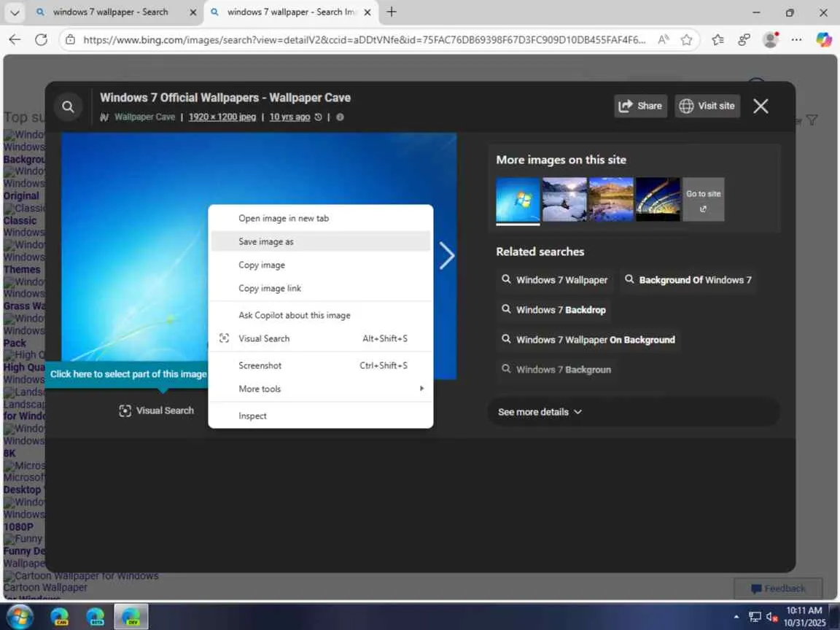The width and height of the screenshot is (840, 630).
Task: Open Read aloud icon in address bar
Action: [x=664, y=39]
